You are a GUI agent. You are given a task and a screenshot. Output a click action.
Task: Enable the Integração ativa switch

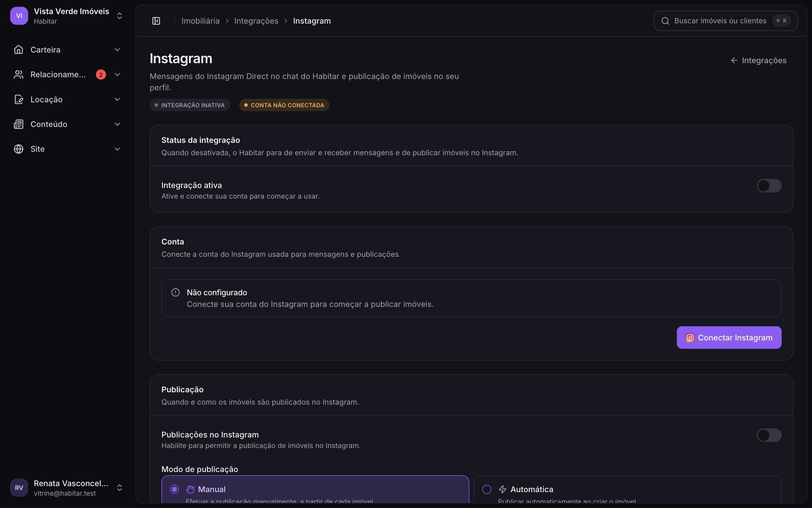click(769, 186)
